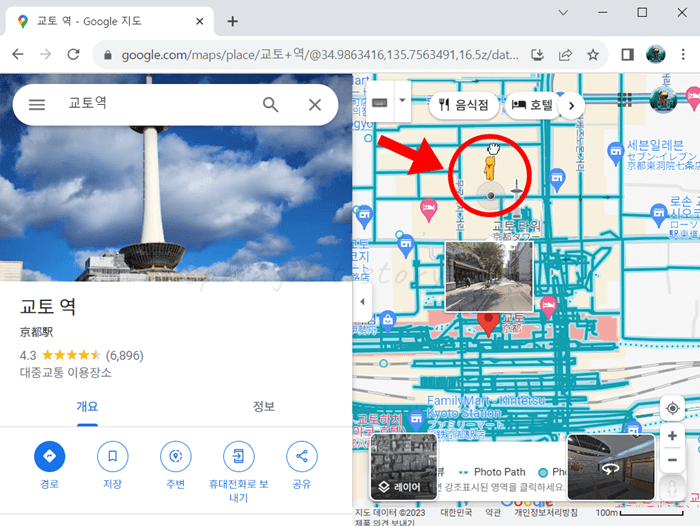
Task: Click the 100m map scale control
Action: point(640,513)
